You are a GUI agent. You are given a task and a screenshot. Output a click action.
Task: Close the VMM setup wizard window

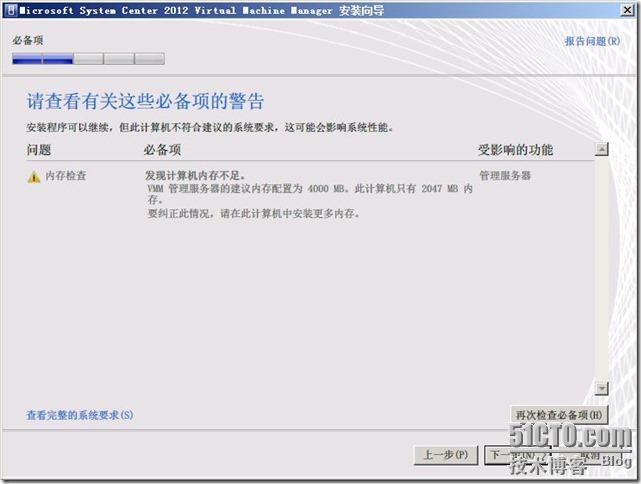click(628, 10)
